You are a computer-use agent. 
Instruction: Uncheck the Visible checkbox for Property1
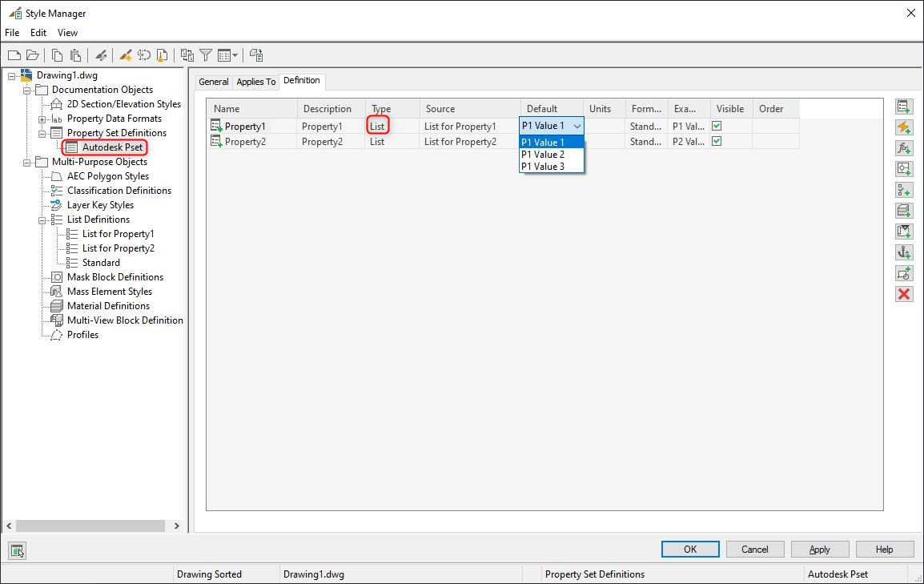coord(717,126)
